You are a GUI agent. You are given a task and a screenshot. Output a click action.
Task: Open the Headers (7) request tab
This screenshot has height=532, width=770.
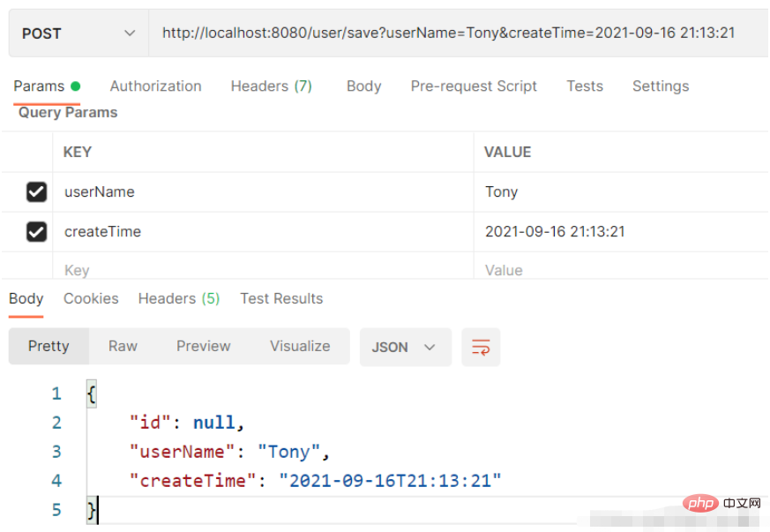(271, 86)
